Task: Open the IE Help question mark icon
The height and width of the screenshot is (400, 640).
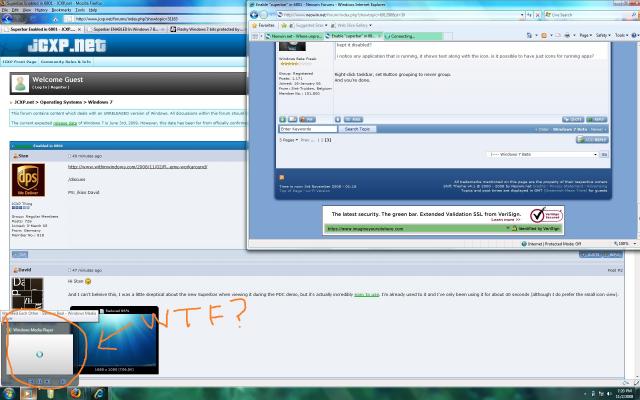Action: (635, 36)
